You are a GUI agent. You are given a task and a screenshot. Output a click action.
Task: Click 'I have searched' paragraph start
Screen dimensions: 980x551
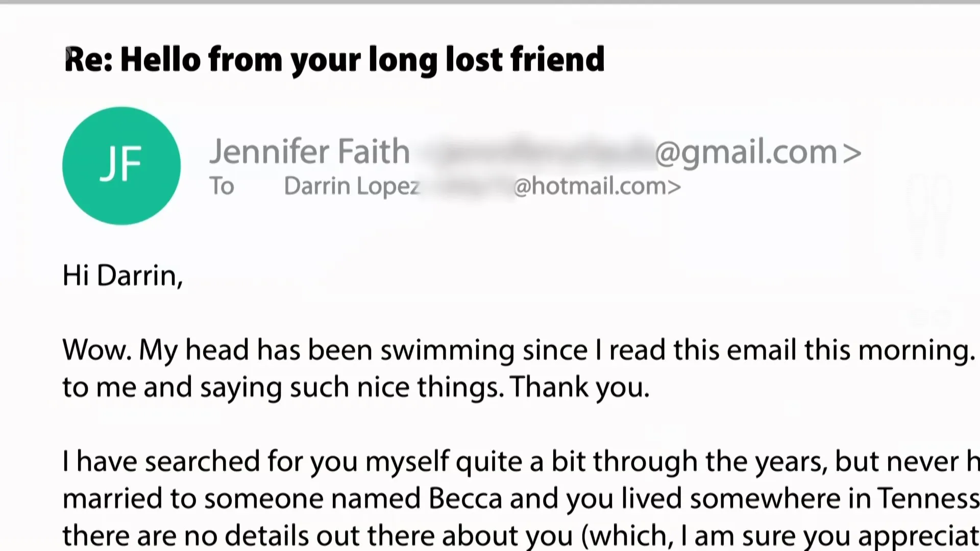point(161,462)
